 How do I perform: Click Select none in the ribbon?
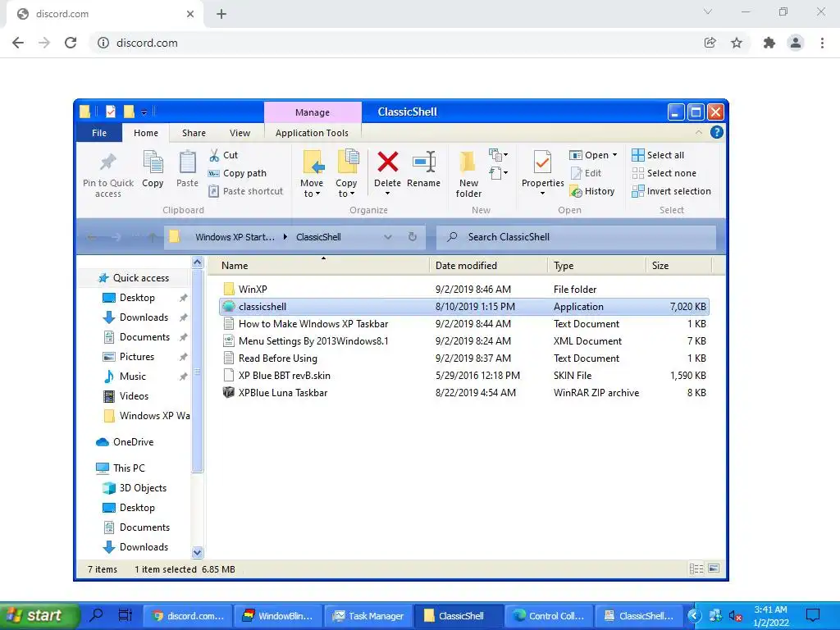point(664,173)
